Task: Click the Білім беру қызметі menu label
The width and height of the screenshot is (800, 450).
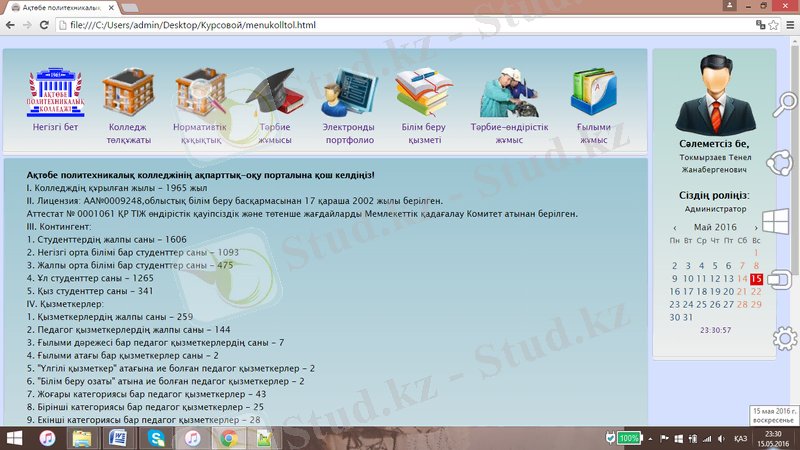Action: click(423, 134)
